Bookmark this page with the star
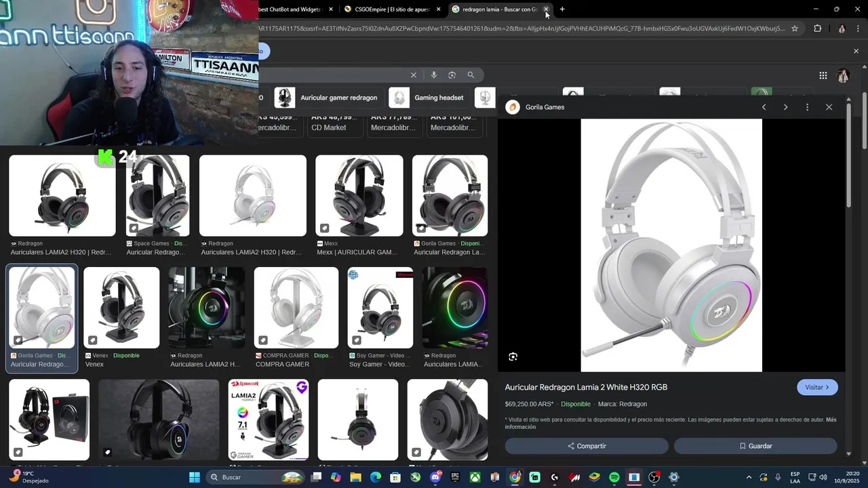The width and height of the screenshot is (868, 488). (x=795, y=28)
